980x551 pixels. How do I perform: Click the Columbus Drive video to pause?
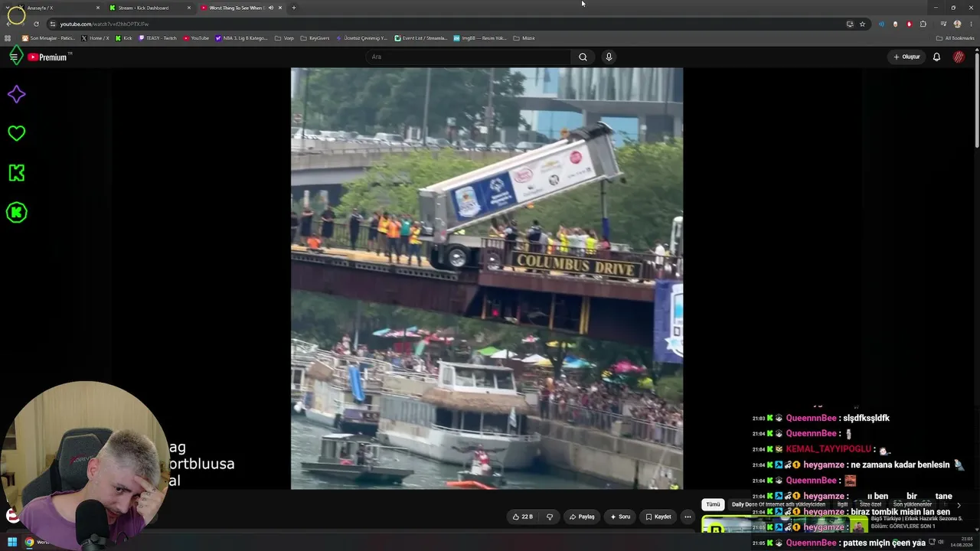[487, 279]
